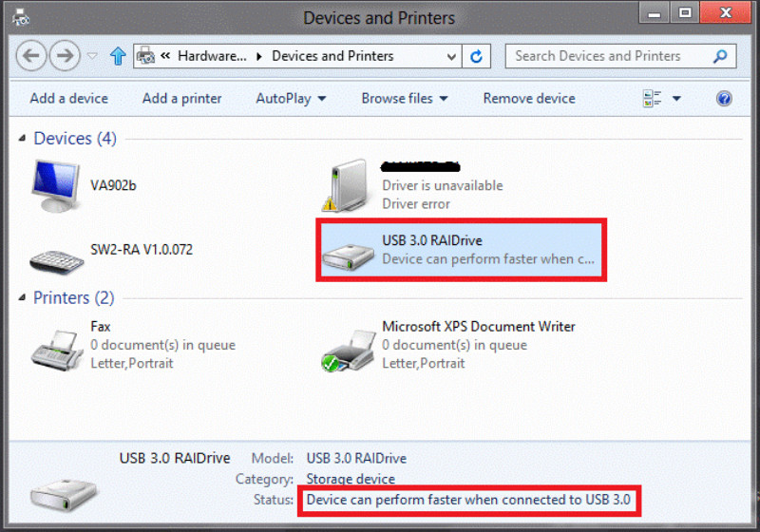Image resolution: width=760 pixels, height=532 pixels.
Task: Click the Hardware... breadcrumb segment
Action: 212,56
